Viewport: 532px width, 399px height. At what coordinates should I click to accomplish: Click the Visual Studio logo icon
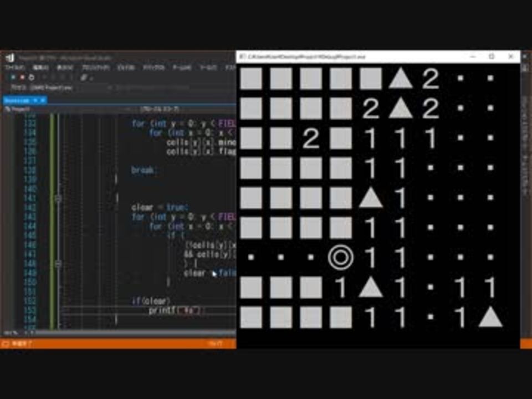[x=10, y=58]
